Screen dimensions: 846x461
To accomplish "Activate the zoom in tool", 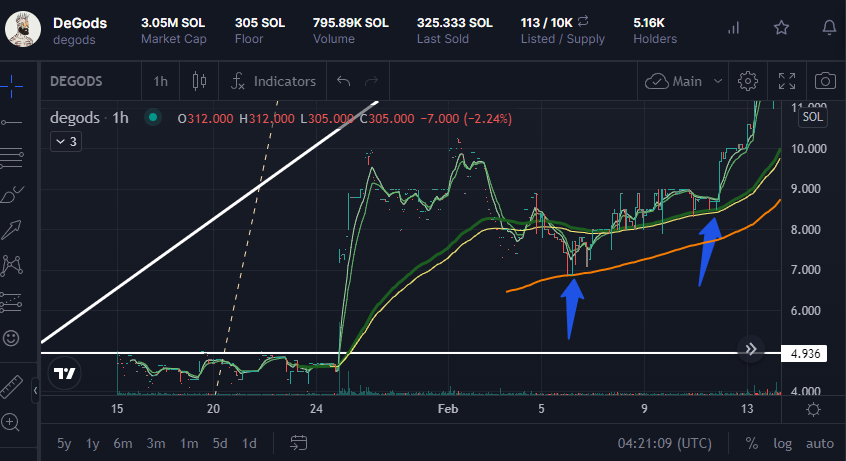I will tap(11, 422).
